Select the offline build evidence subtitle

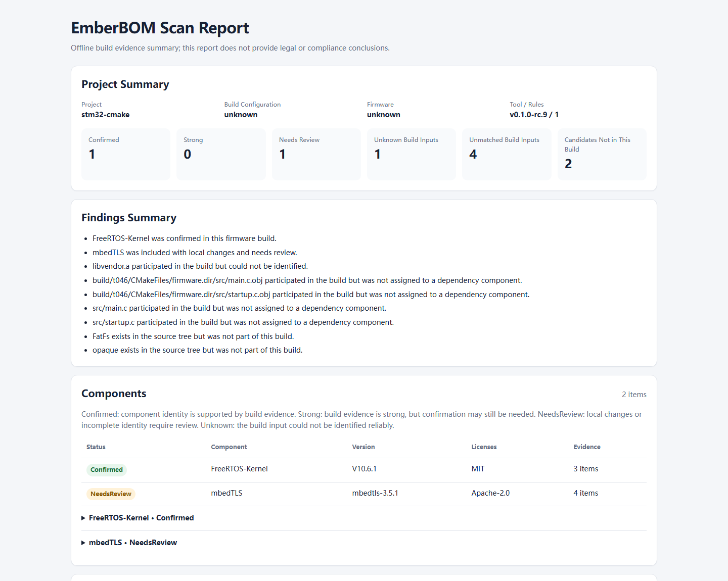pos(230,48)
